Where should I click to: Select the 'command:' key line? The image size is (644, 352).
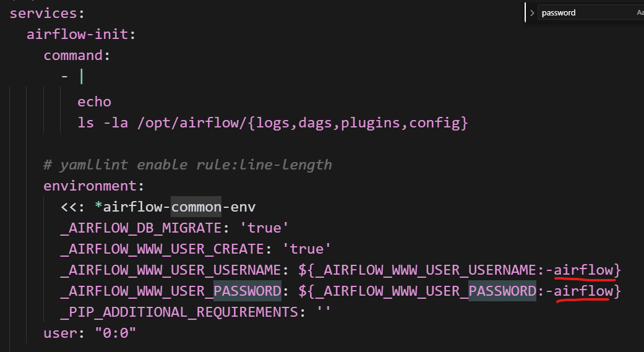coord(77,55)
